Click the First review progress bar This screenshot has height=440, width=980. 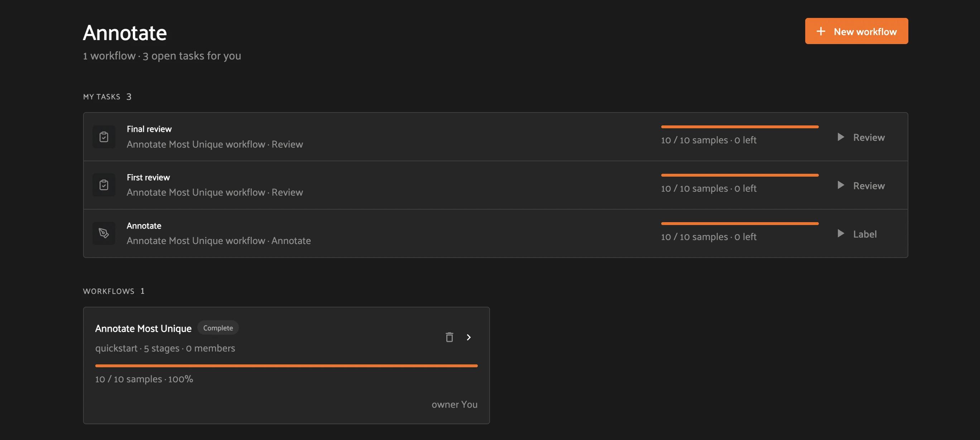pos(740,175)
